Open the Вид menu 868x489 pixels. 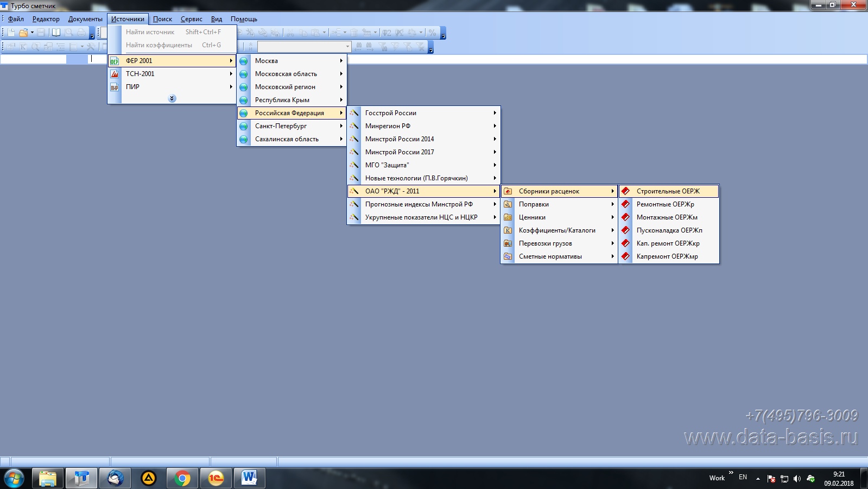coord(217,19)
